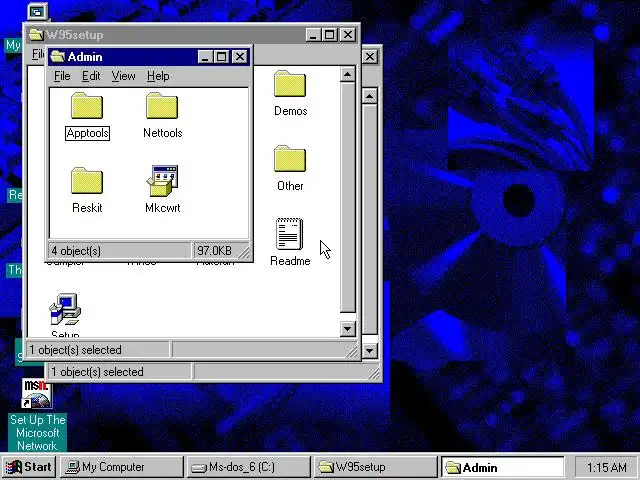Image resolution: width=640 pixels, height=480 pixels.
Task: Open the Nettools folder icon
Action: pos(162,106)
